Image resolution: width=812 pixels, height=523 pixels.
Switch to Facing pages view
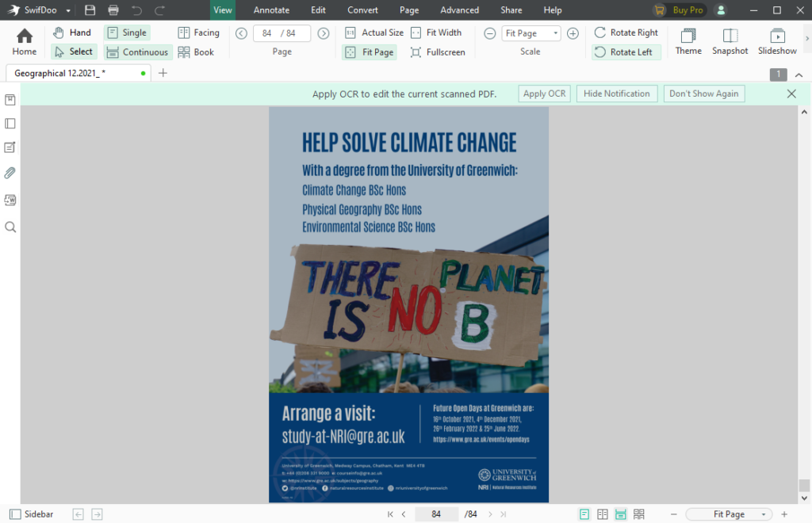(x=198, y=32)
